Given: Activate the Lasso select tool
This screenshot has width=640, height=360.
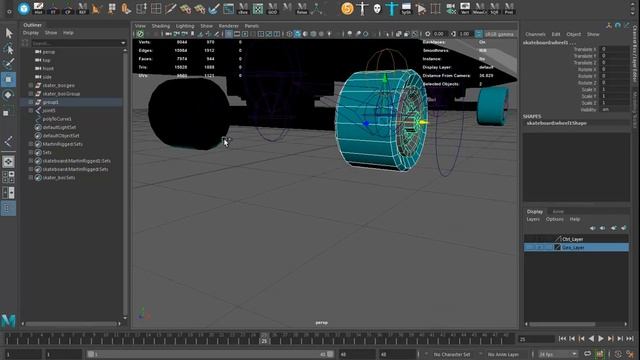Looking at the screenshot, I should click(9, 49).
